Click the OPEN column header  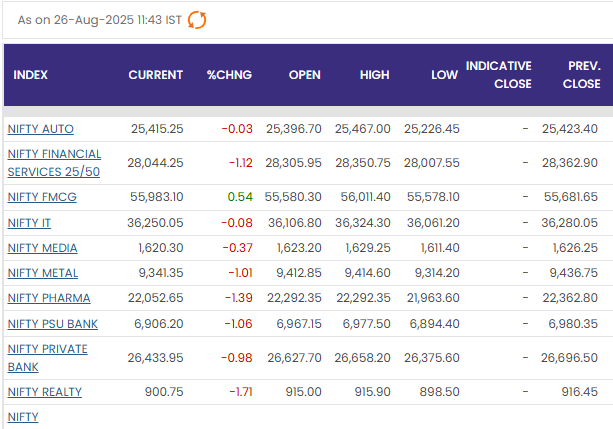pyautogui.click(x=305, y=75)
